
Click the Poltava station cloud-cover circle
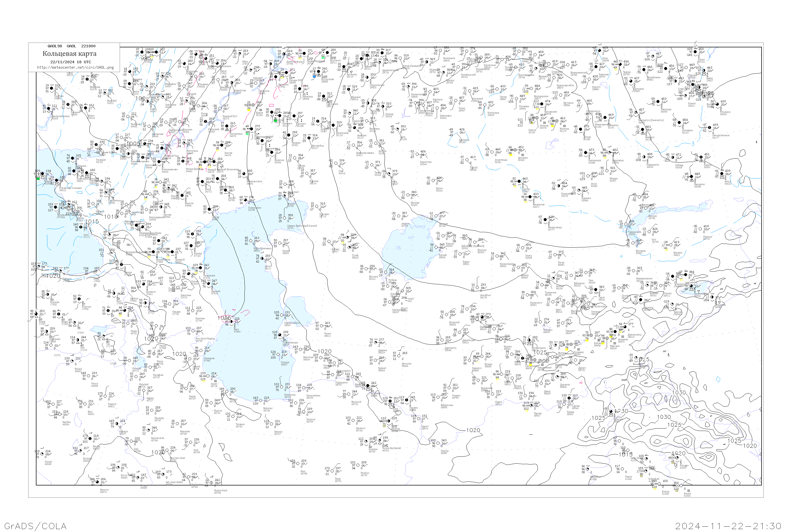52,88
